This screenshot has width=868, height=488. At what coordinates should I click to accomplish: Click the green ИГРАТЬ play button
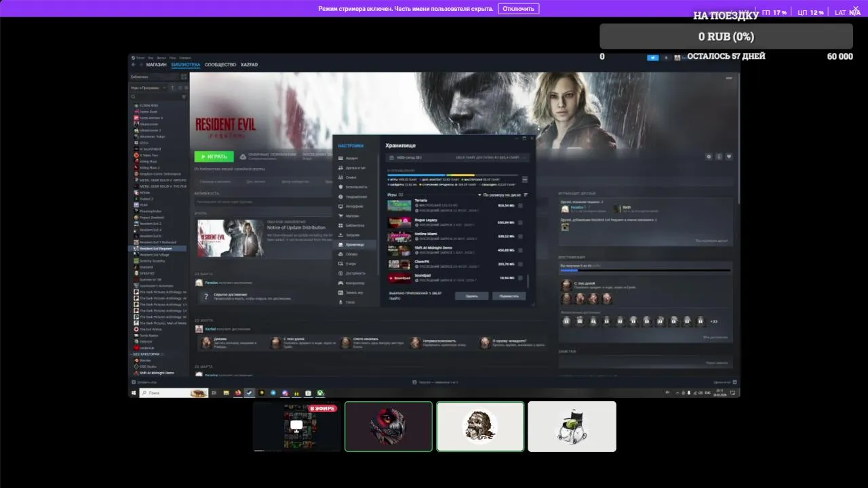tap(214, 157)
